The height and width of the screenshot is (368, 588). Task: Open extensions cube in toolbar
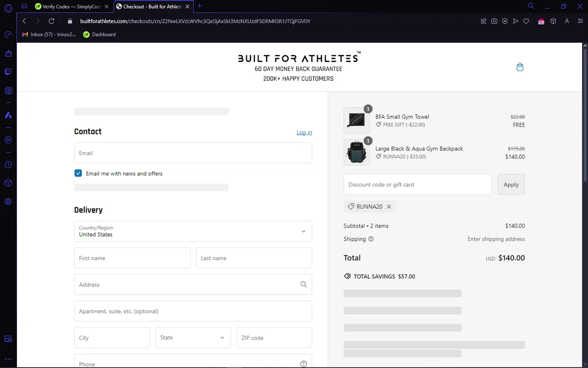click(x=554, y=21)
